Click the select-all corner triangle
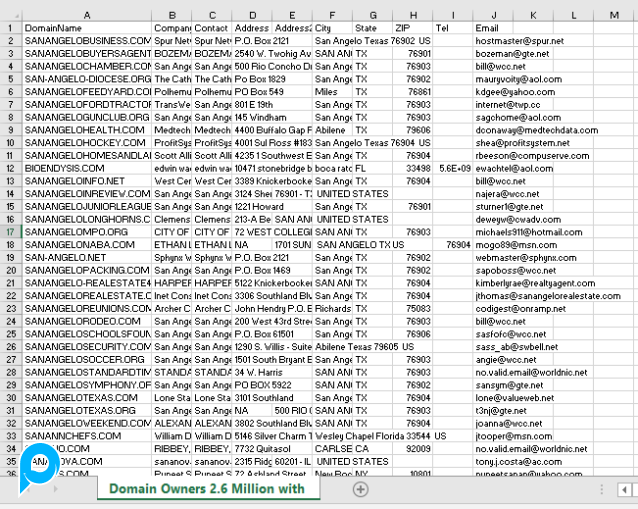Image resolution: width=638 pixels, height=509 pixels. (x=10, y=15)
